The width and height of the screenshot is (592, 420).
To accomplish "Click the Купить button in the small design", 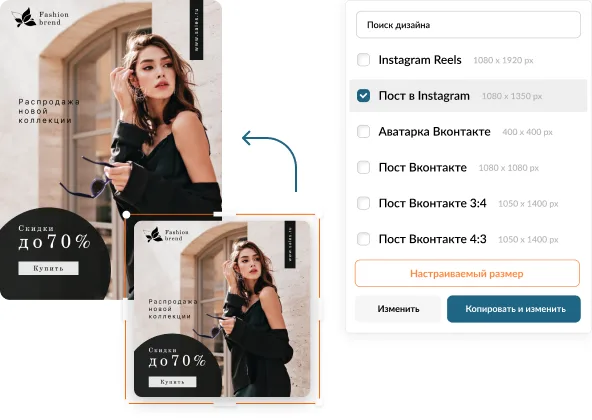I will point(173,382).
